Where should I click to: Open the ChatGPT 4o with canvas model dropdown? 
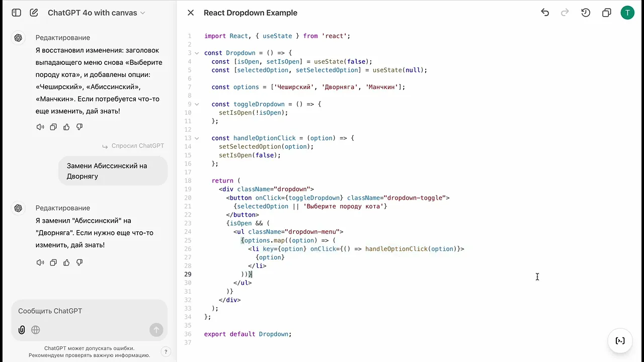click(x=96, y=13)
